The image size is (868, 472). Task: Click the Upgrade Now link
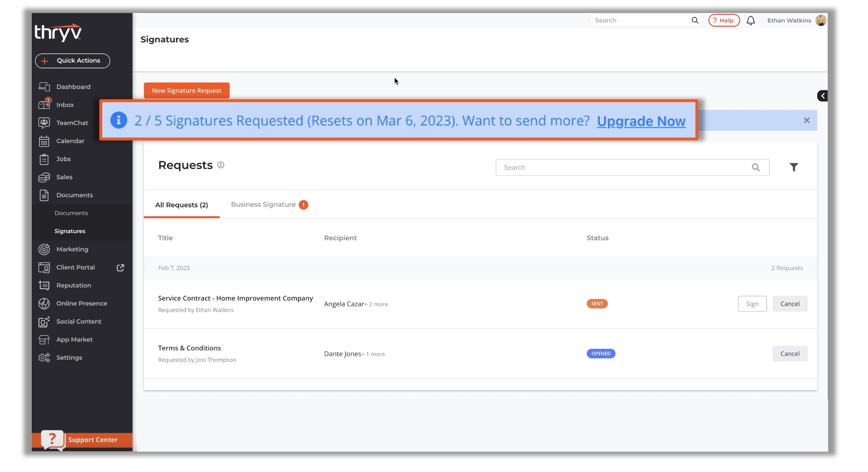(x=641, y=121)
